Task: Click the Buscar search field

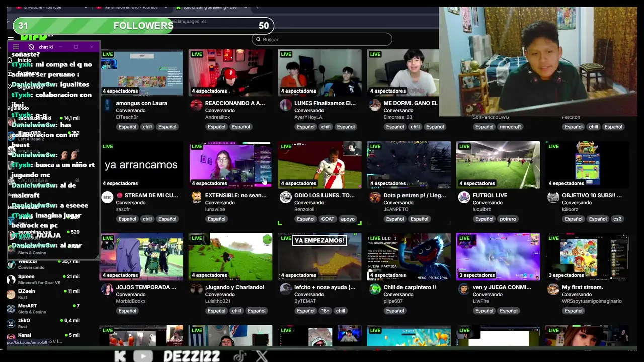Action: (x=322, y=39)
